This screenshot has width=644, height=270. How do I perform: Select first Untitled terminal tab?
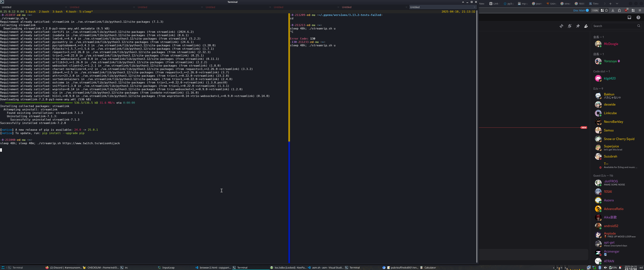point(34,7)
